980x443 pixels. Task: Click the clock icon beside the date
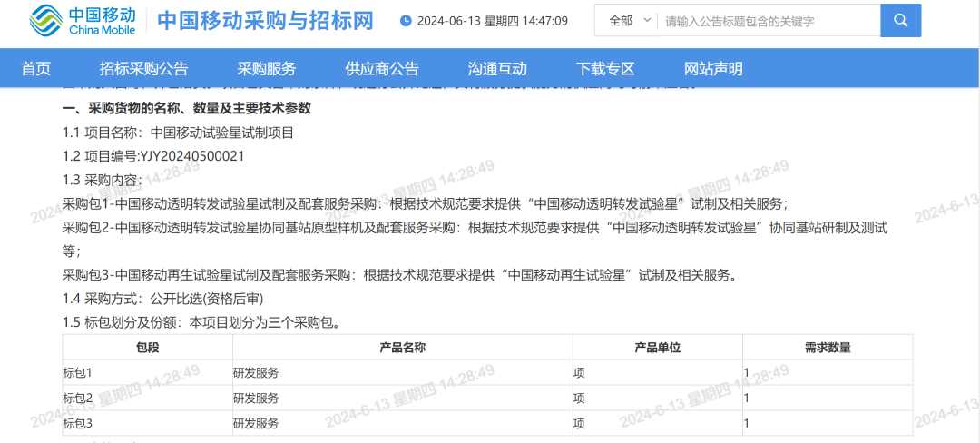pos(406,21)
